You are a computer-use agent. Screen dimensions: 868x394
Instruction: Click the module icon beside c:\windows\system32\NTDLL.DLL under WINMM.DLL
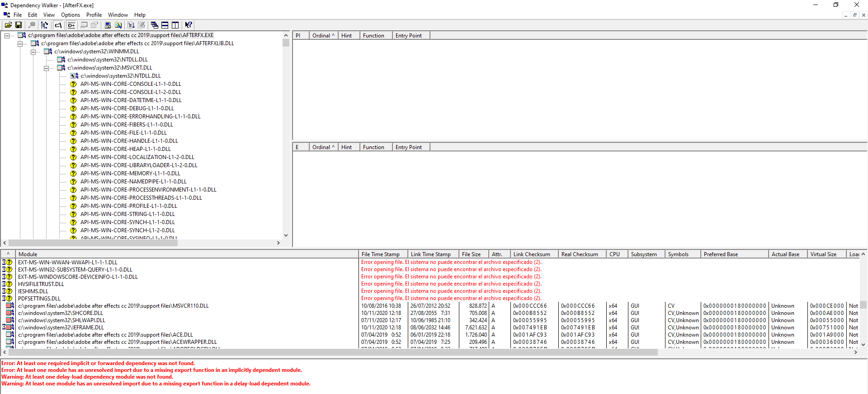click(x=61, y=60)
